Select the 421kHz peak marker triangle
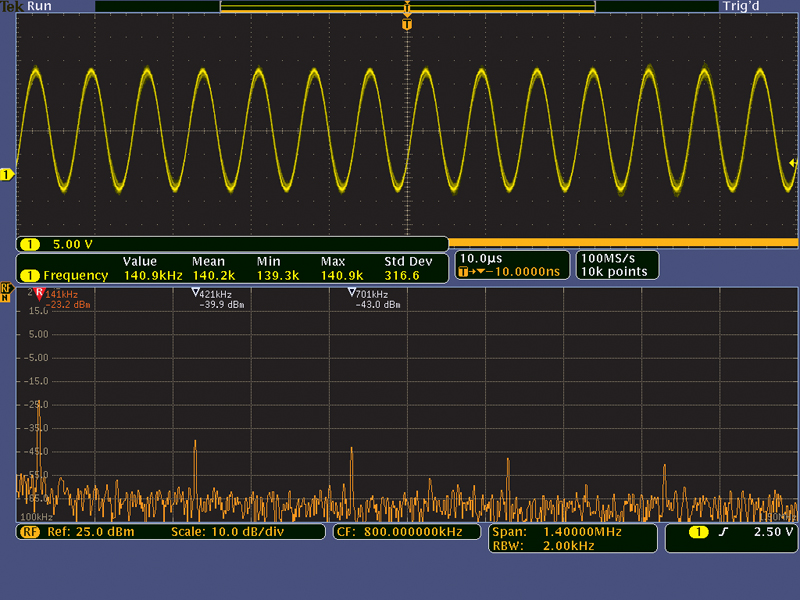This screenshot has width=800, height=600. point(195,294)
